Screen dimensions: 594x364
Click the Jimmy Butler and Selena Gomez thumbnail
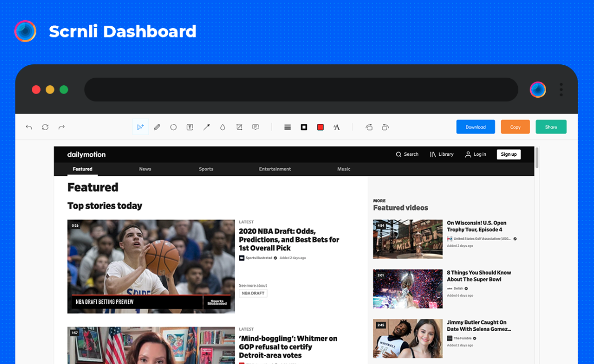click(408, 339)
